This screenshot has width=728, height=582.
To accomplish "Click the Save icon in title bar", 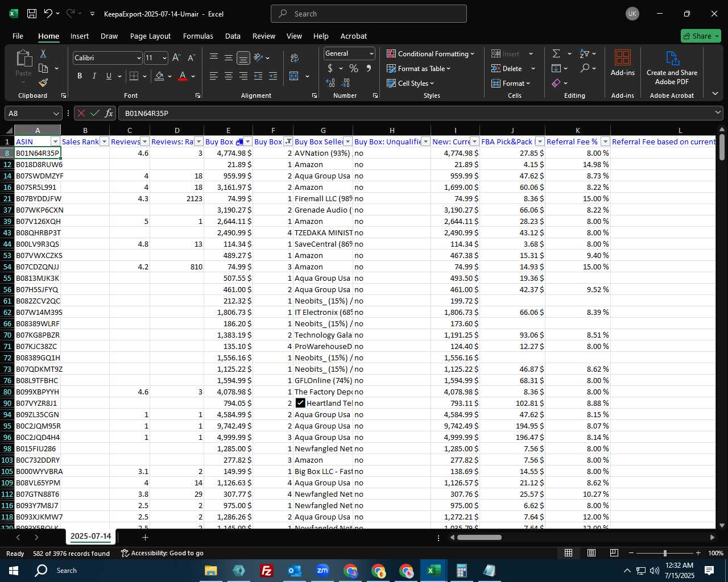I will pyautogui.click(x=32, y=14).
